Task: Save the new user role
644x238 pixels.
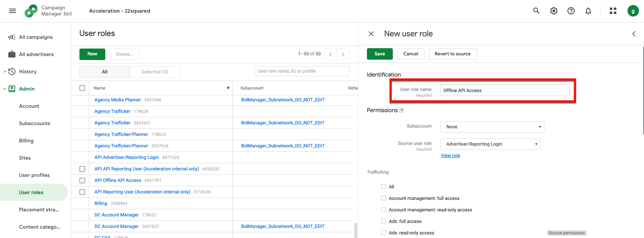Action: [380, 54]
